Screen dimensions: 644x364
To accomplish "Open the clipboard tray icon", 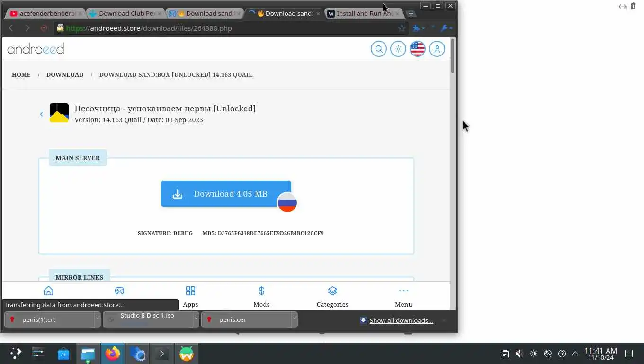I will [x=505, y=354].
